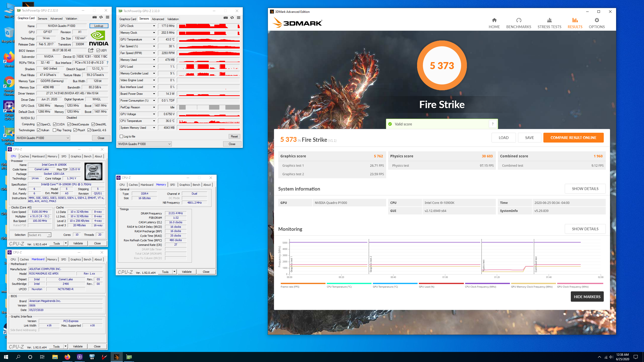Click the BIOS share/export icon in GPU-Z
The height and width of the screenshot is (362, 644).
91,50
